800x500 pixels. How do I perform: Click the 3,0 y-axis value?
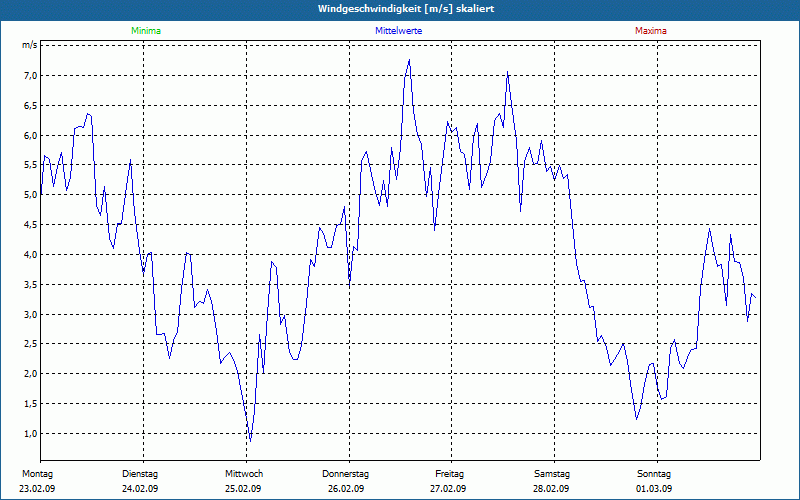pyautogui.click(x=31, y=314)
